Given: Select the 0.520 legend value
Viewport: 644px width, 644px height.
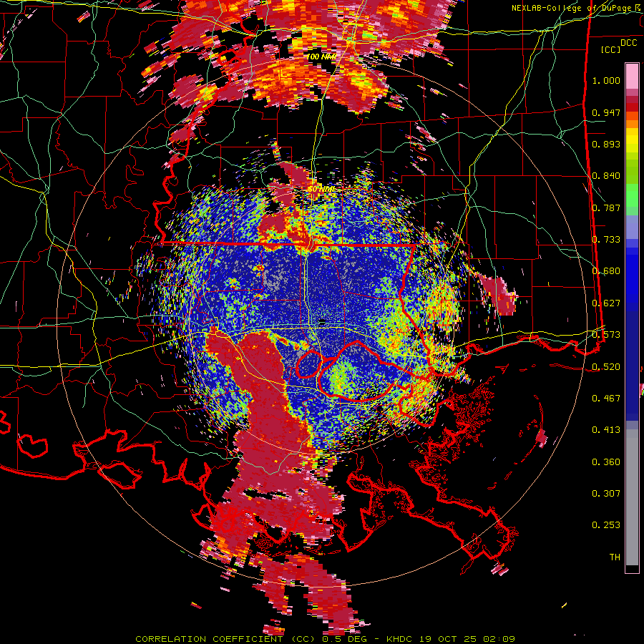Looking at the screenshot, I should click(606, 367).
